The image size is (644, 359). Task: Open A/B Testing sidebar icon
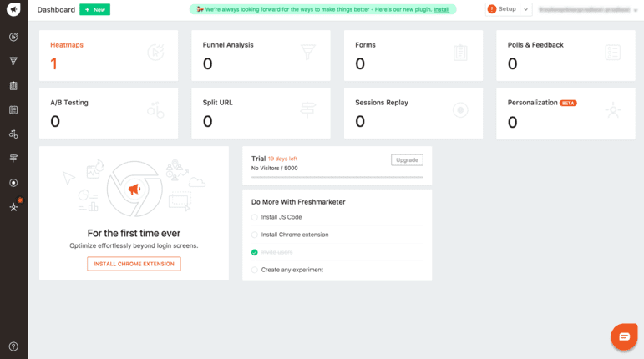point(13,134)
